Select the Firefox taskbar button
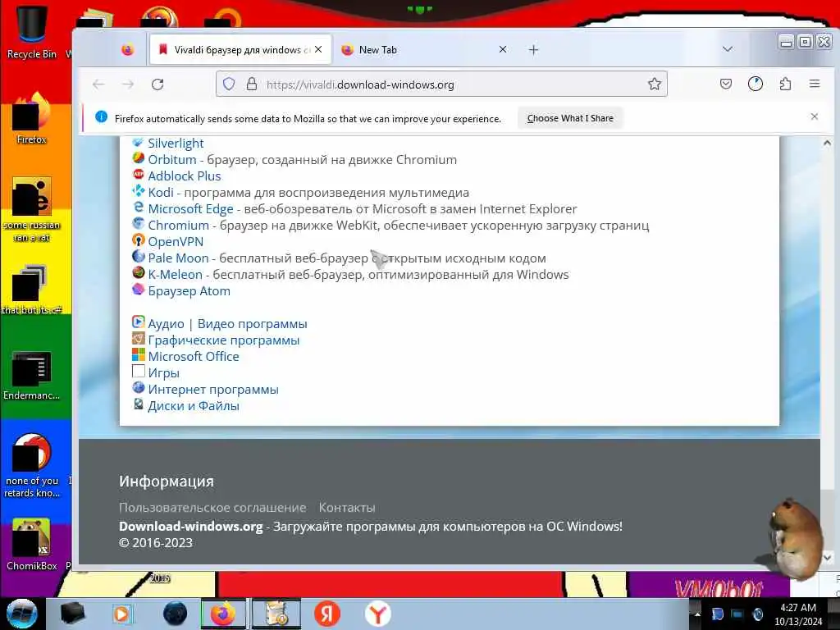The height and width of the screenshot is (630, 840). [x=223, y=614]
